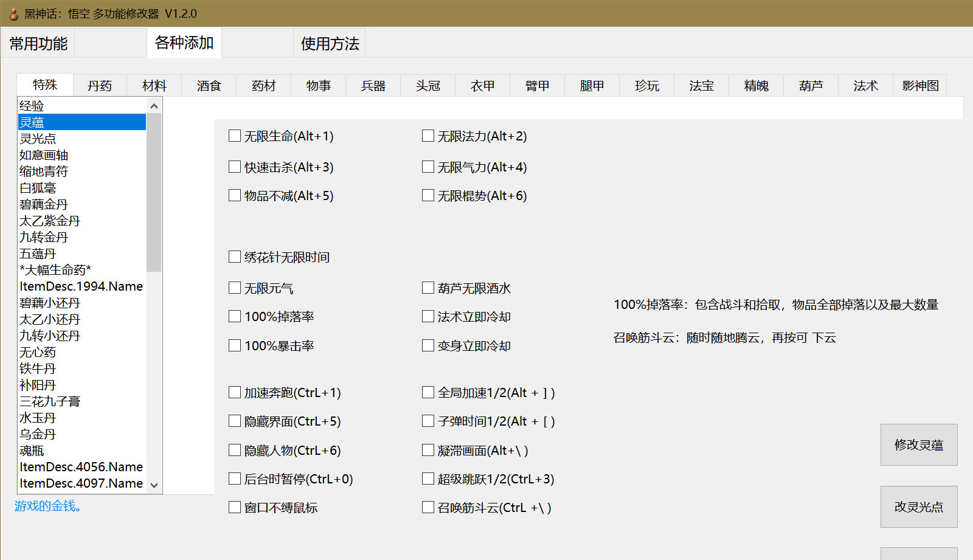
Task: Switch to the 衣甲 tab
Action: [483, 86]
